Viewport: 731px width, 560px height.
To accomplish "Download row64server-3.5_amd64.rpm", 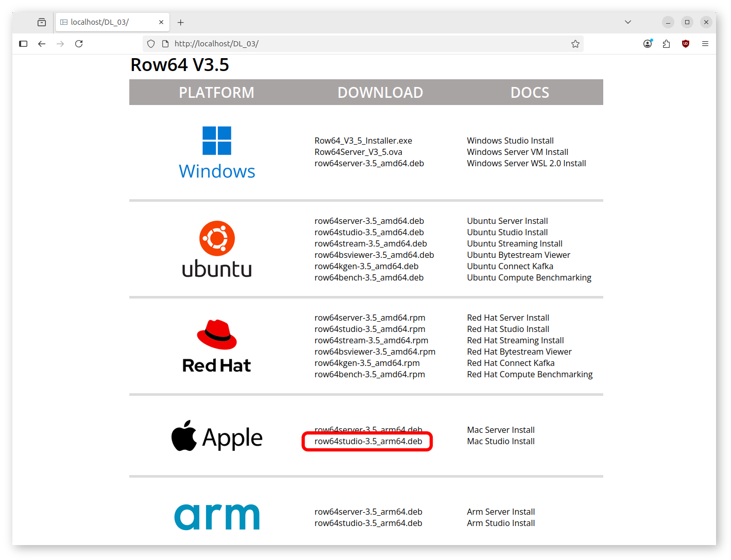I will (x=370, y=318).
